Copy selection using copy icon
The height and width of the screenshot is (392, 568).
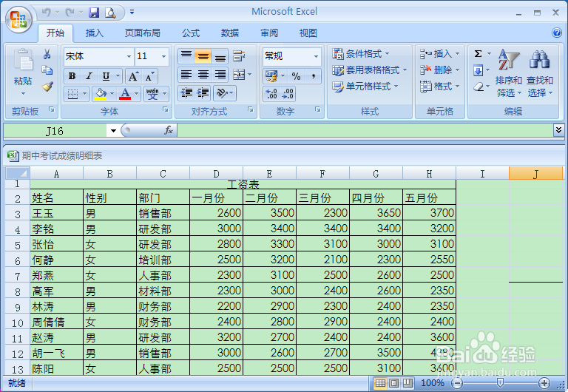pos(47,70)
